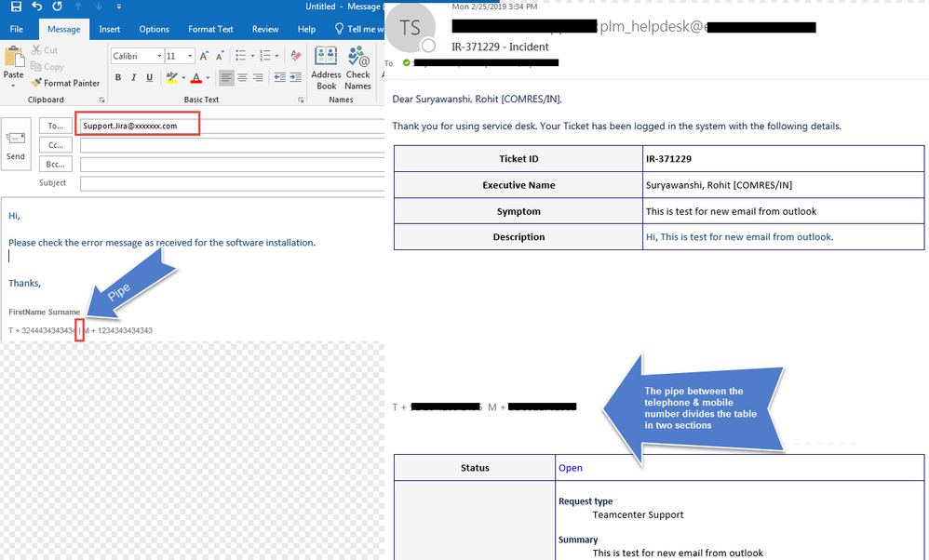Click the To... recipients button
Viewport: 929px width, 560px height.
pyautogui.click(x=56, y=126)
